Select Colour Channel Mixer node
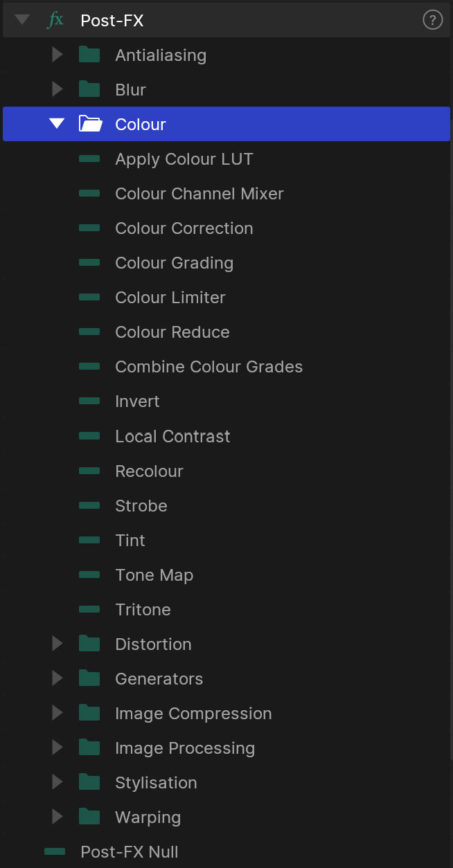Screen dimensions: 453x868 (x=199, y=194)
